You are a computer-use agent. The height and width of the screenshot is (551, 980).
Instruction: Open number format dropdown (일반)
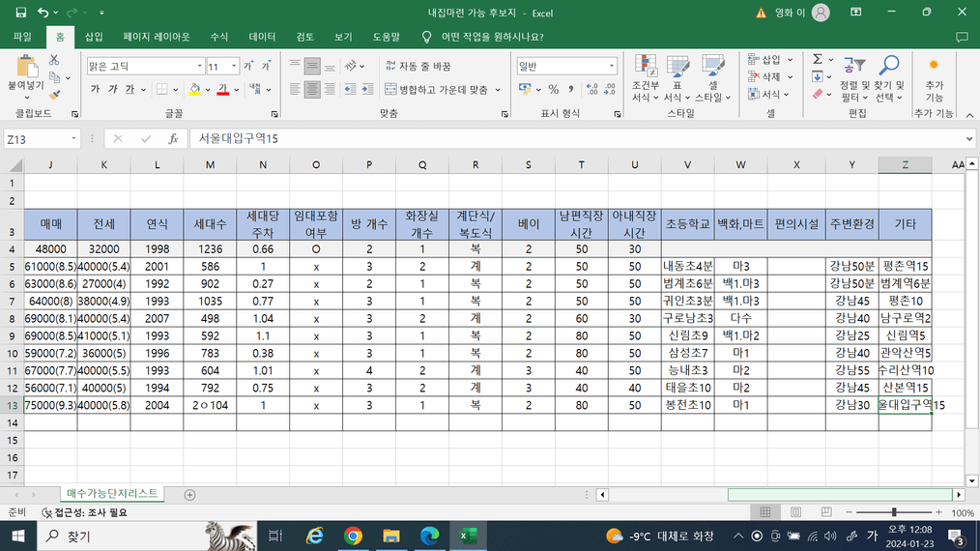(611, 66)
